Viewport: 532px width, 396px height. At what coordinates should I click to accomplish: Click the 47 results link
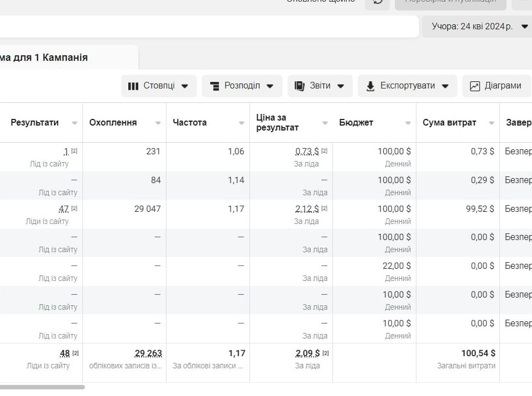point(63,209)
